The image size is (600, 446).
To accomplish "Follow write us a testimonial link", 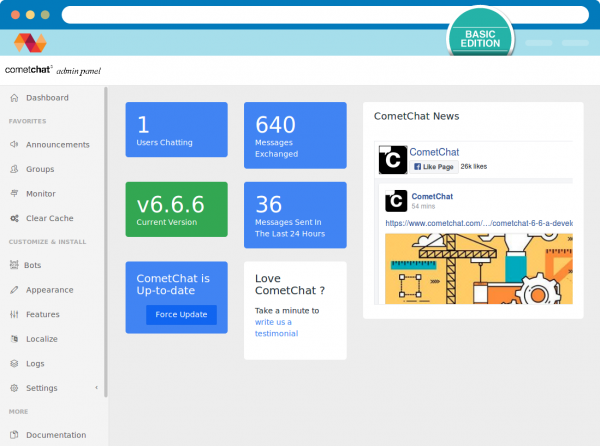I will click(x=276, y=328).
